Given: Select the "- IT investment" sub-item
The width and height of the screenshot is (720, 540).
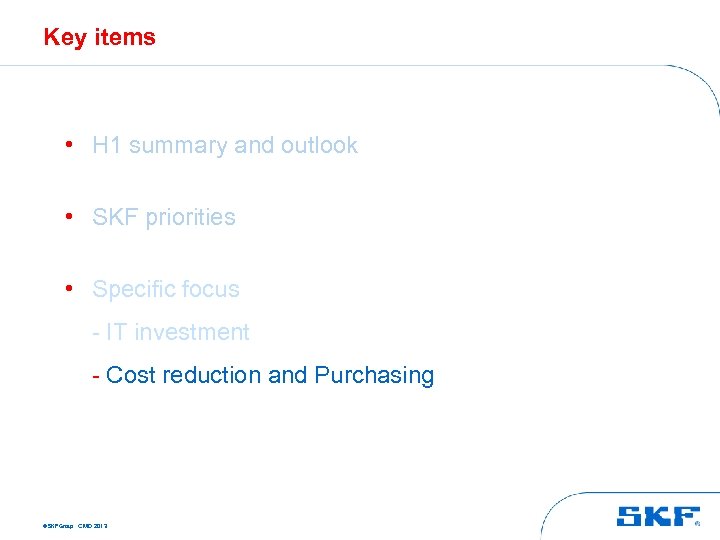Looking at the screenshot, I should pos(171,332).
